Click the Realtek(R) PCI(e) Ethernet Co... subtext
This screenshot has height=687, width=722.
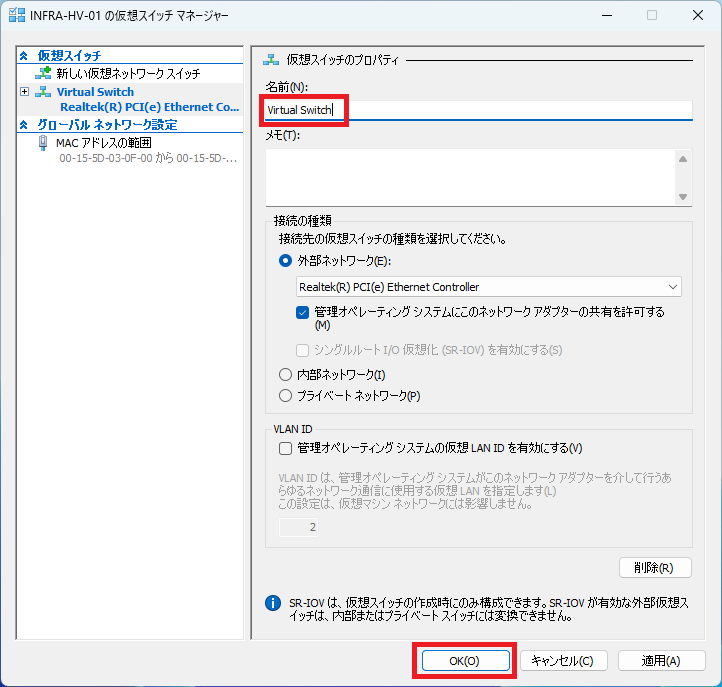pyautogui.click(x=150, y=107)
